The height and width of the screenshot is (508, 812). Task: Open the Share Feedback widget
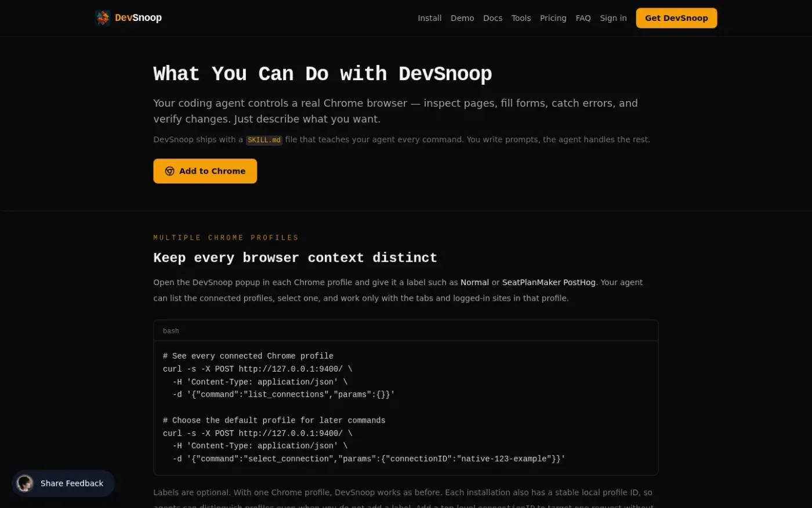[x=63, y=483]
